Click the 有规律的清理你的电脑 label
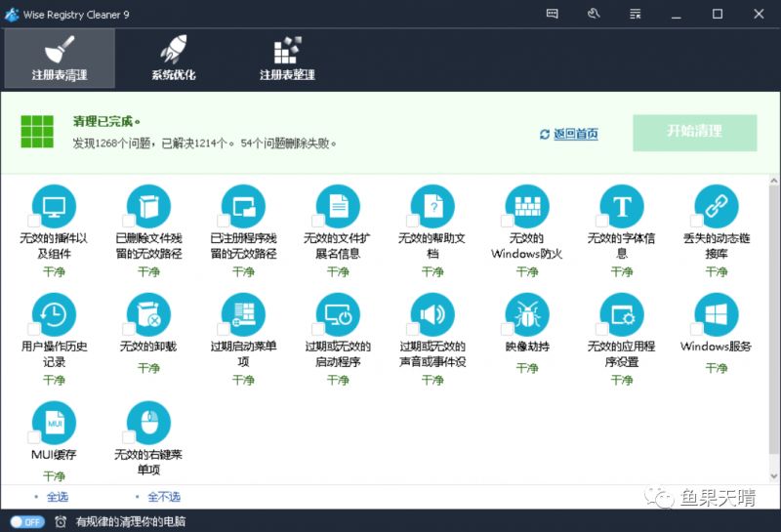The width and height of the screenshot is (781, 532). 131,521
